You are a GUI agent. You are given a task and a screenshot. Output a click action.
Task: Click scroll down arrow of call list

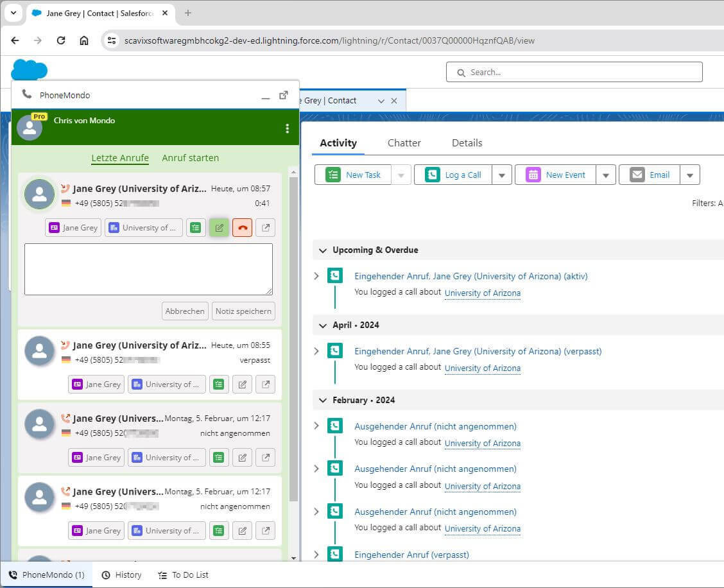click(294, 558)
